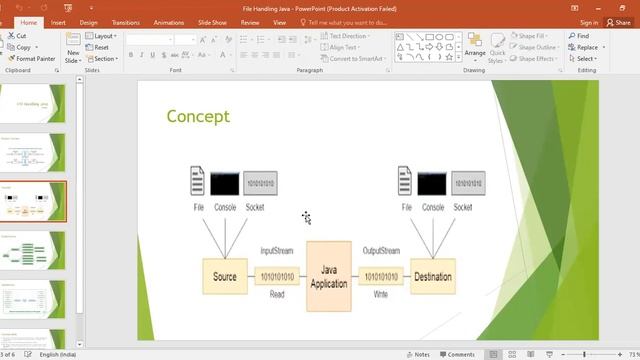Screen dimensions: 640x360
Task: Click Increase Font Size icon
Action: tap(203, 40)
